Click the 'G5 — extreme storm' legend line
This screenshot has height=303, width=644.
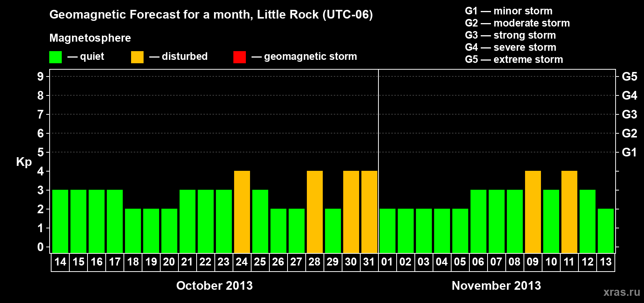[x=514, y=59]
